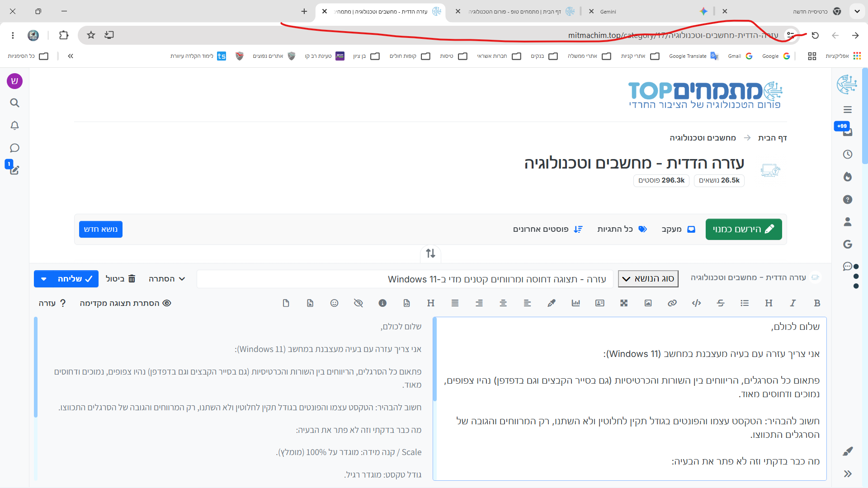This screenshot has width=868, height=488.
Task: Open the סוג הנושא topic type dropdown
Action: 648,279
